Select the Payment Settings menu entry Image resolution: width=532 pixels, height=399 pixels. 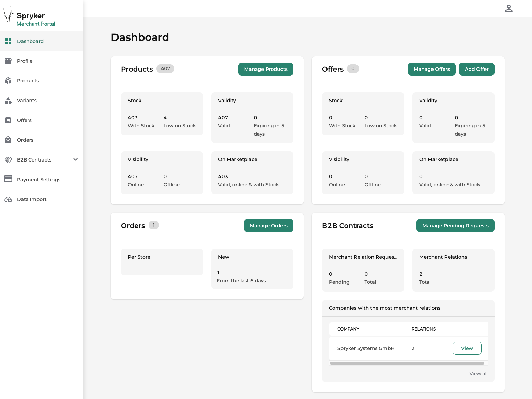(x=39, y=179)
